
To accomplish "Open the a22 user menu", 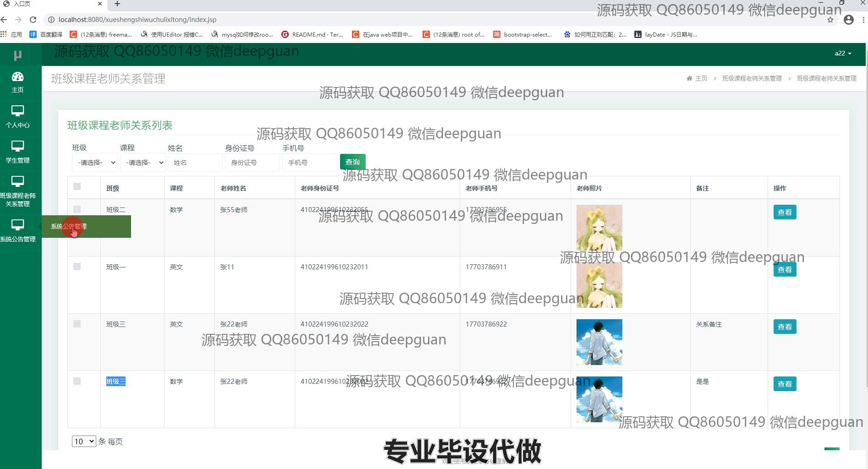I will point(842,53).
